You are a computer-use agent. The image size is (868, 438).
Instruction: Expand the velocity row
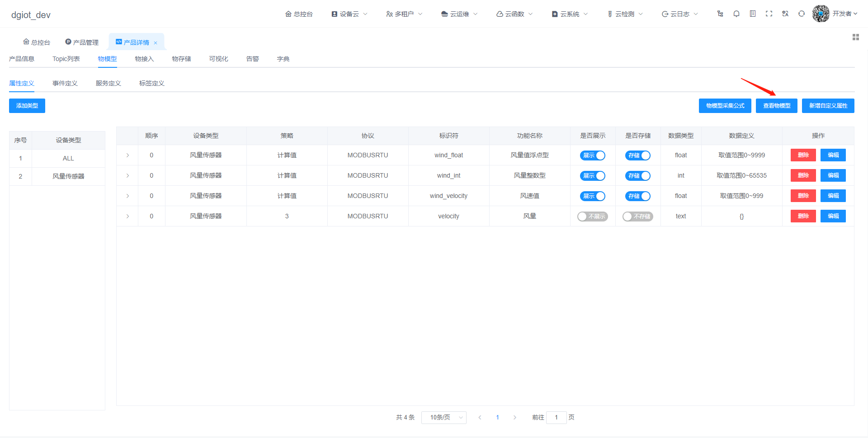coord(127,216)
